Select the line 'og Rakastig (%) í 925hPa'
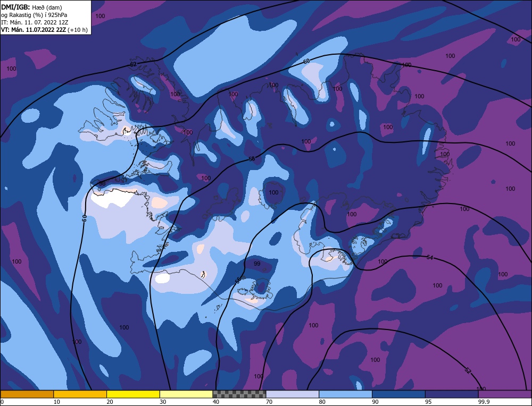This screenshot has height=406, width=532. click(34, 15)
